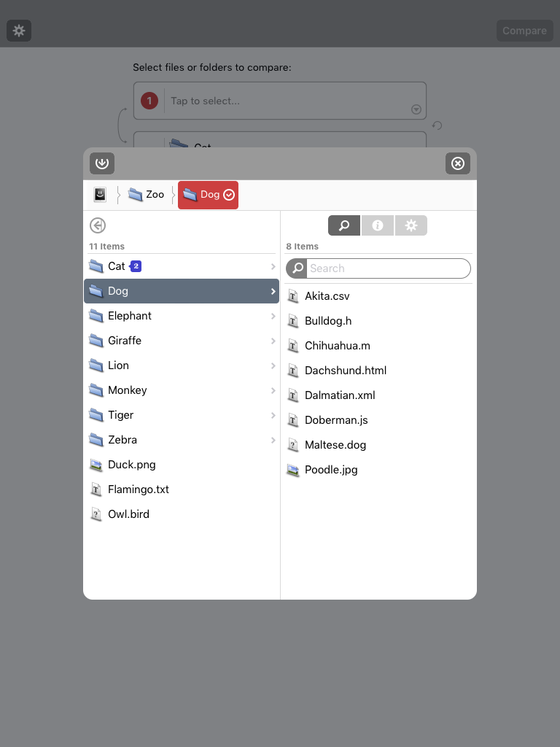Click the Lion folder icon
560x747 pixels.
(x=96, y=365)
